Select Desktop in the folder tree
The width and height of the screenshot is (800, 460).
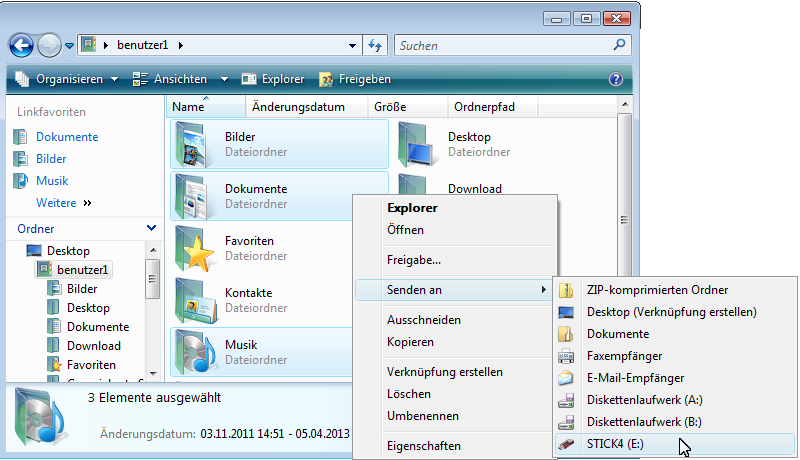68,251
